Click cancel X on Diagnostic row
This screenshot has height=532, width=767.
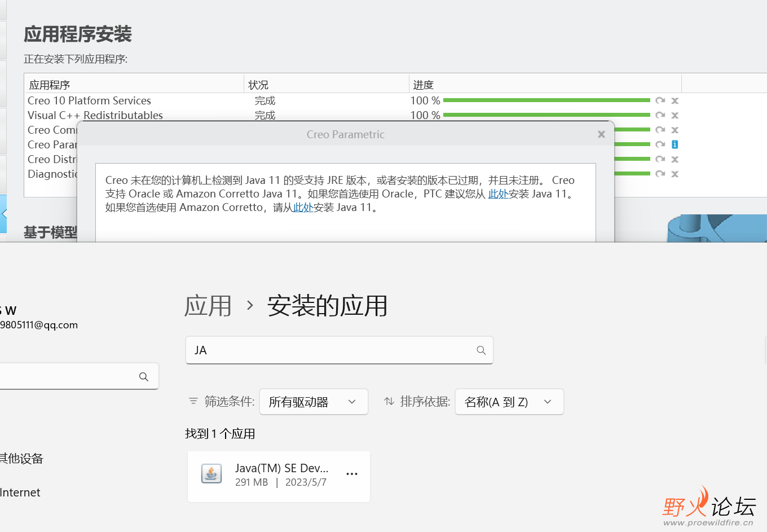pyautogui.click(x=675, y=174)
